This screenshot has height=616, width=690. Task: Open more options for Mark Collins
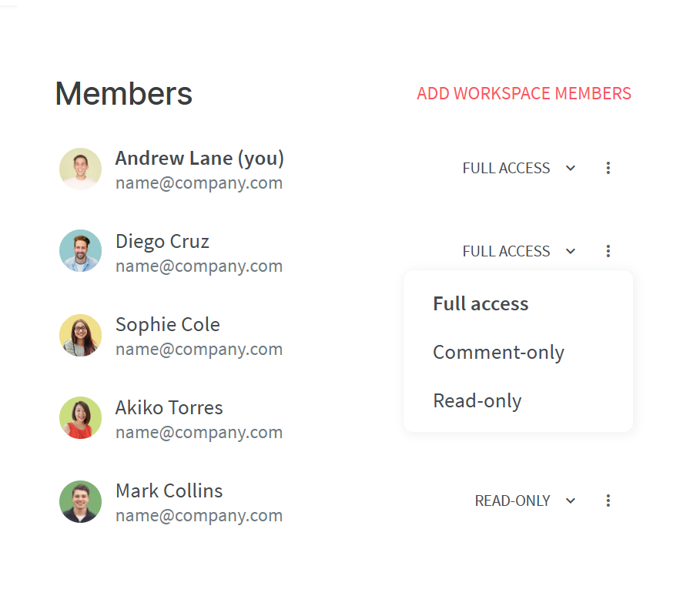click(x=608, y=500)
